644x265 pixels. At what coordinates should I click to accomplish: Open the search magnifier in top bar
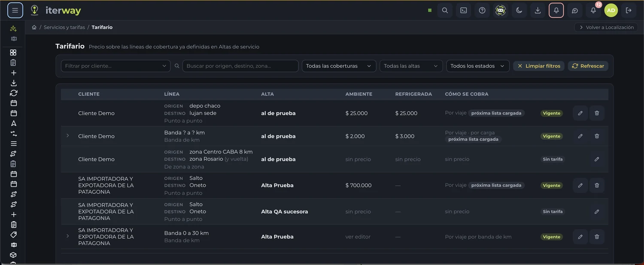point(445,10)
